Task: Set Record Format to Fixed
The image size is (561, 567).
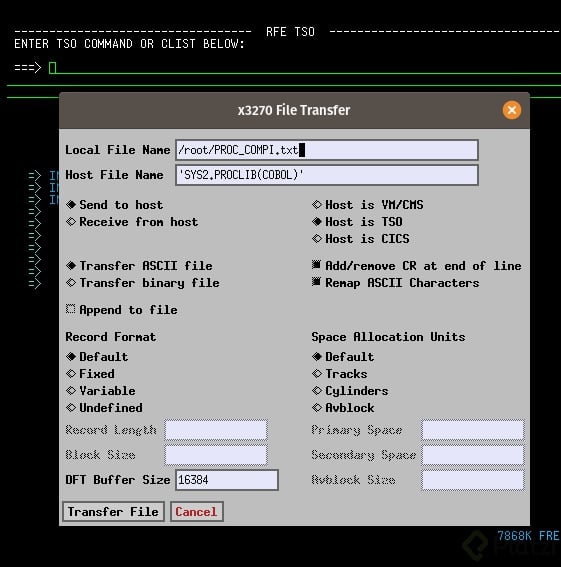Action: tap(90, 374)
